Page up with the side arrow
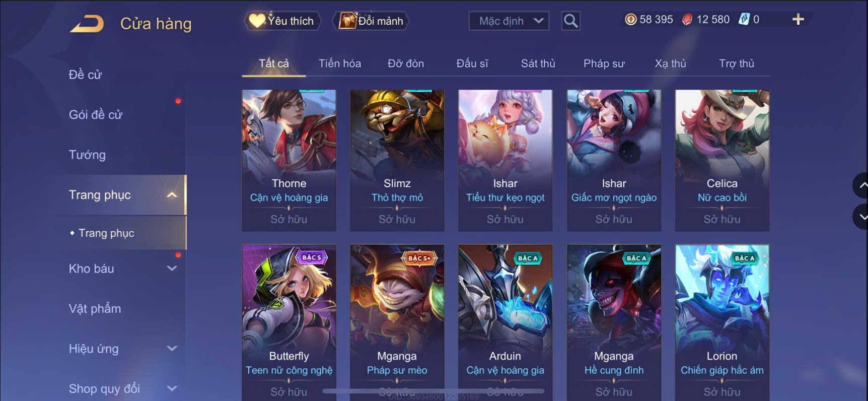Screen dimensions: 868x401 861,185
